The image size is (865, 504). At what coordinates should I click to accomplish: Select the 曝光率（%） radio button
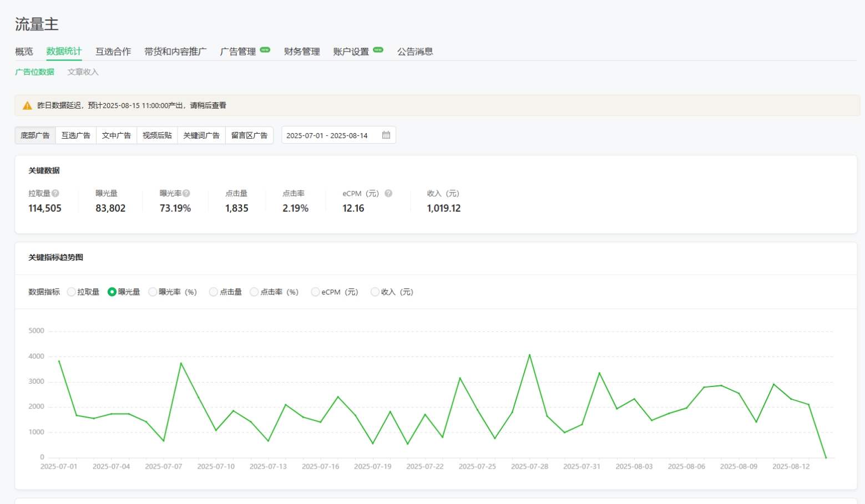tap(153, 292)
